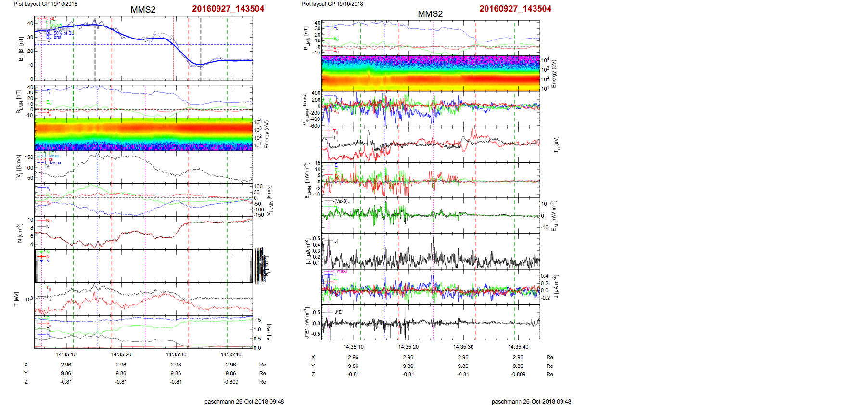Image resolution: width=868 pixels, height=405 pixels.
Task: Select the left 'Plot Layout GP 19/10/2018' header text
Action: 45,4
